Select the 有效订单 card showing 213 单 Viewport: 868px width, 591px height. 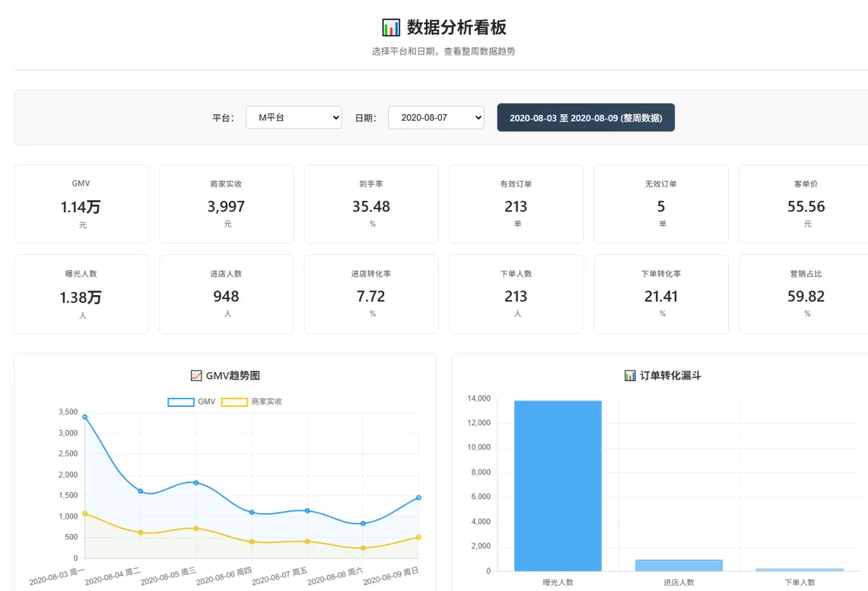(x=517, y=203)
